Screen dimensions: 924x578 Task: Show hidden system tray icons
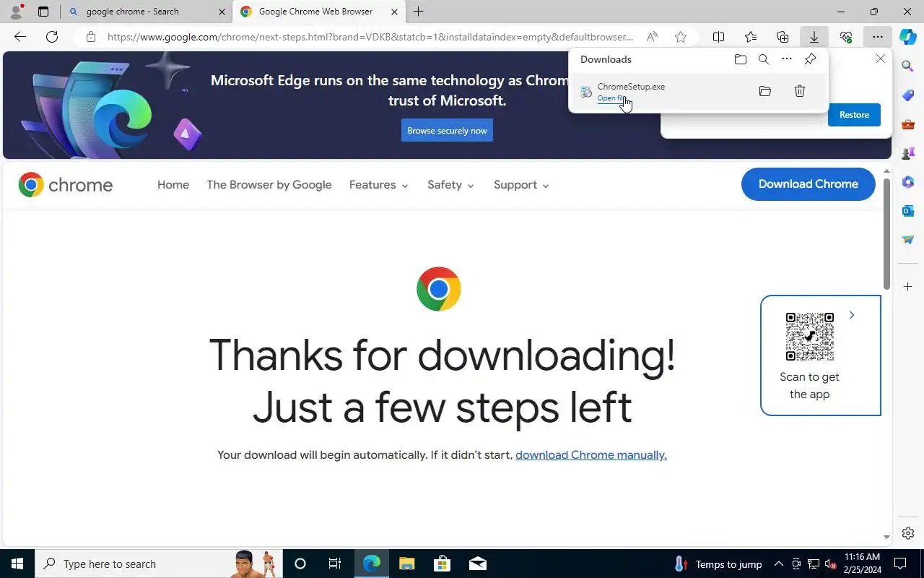(778, 564)
